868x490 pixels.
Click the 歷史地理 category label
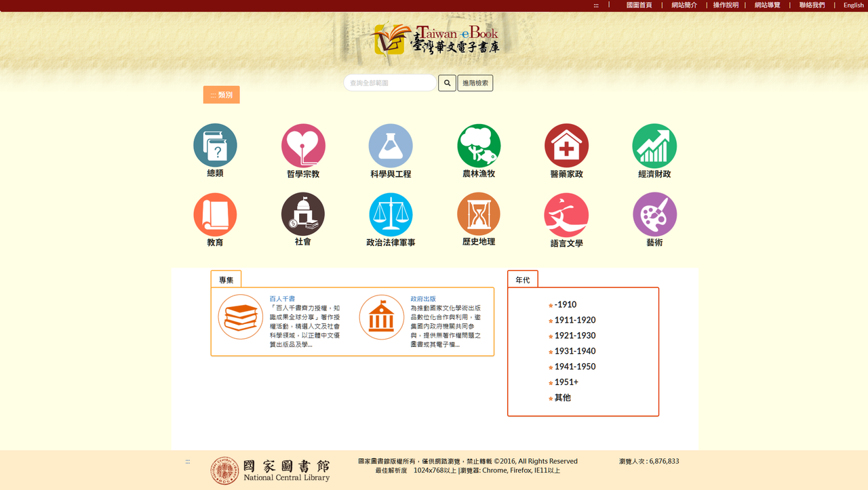[479, 242]
